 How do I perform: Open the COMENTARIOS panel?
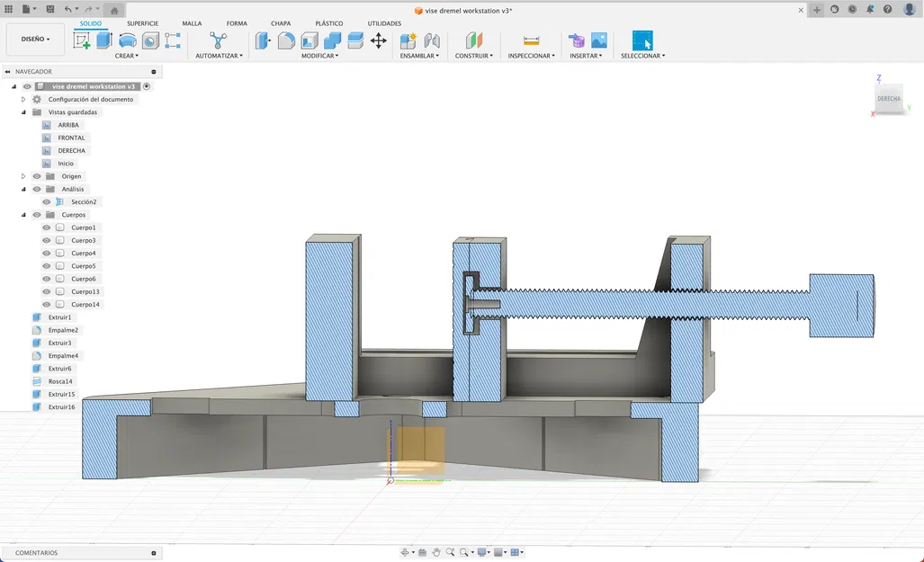pyautogui.click(x=38, y=552)
